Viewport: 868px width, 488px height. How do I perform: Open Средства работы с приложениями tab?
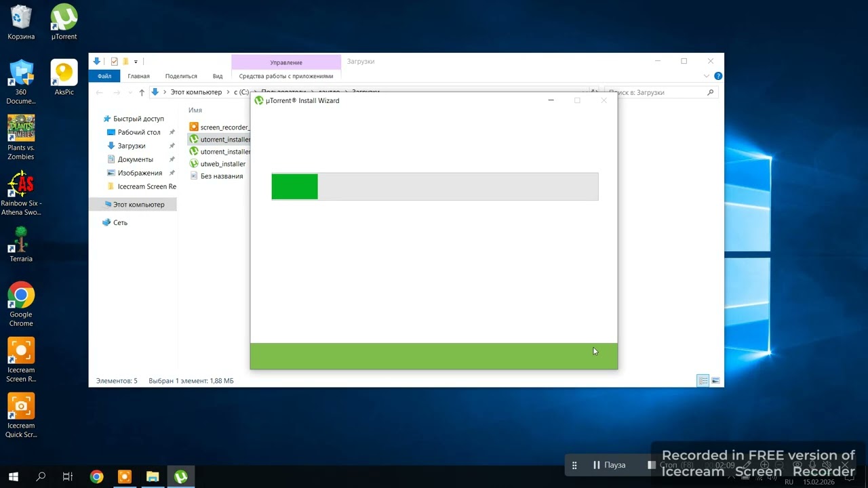(286, 76)
